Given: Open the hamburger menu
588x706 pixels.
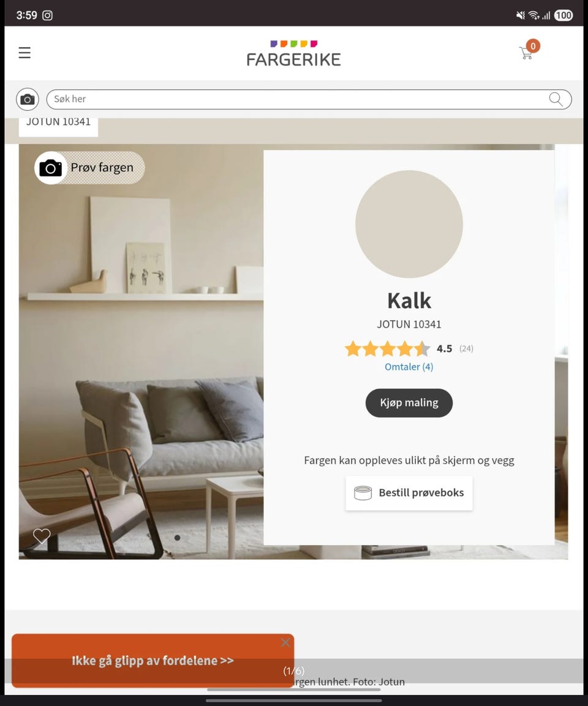Looking at the screenshot, I should (24, 53).
